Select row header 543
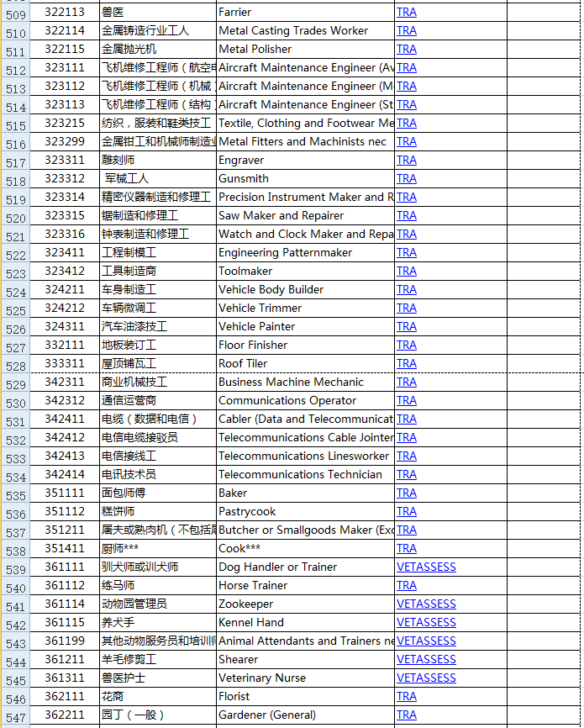The width and height of the screenshot is (584, 728). click(15, 641)
